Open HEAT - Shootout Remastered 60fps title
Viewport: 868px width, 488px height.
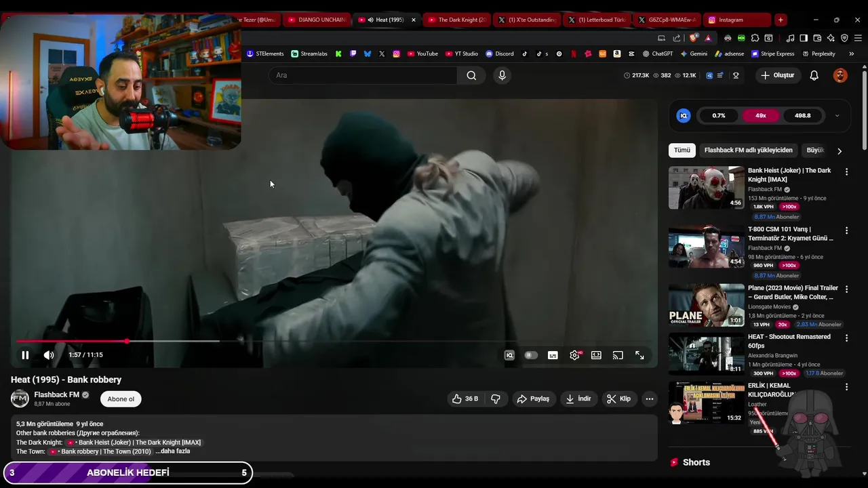point(789,341)
